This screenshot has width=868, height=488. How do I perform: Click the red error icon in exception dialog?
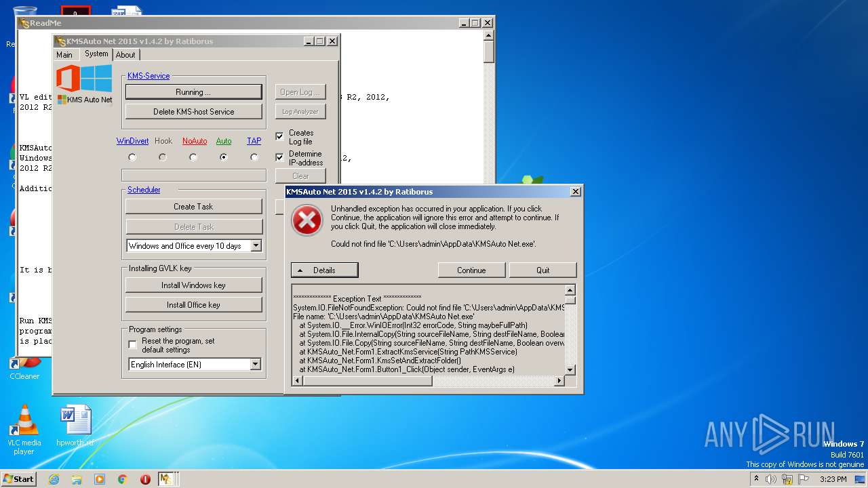point(307,220)
